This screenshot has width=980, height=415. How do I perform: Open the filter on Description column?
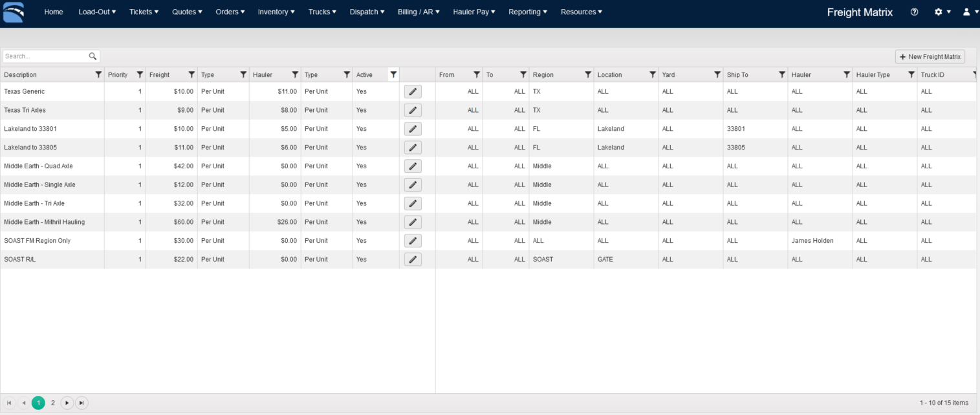click(x=98, y=75)
